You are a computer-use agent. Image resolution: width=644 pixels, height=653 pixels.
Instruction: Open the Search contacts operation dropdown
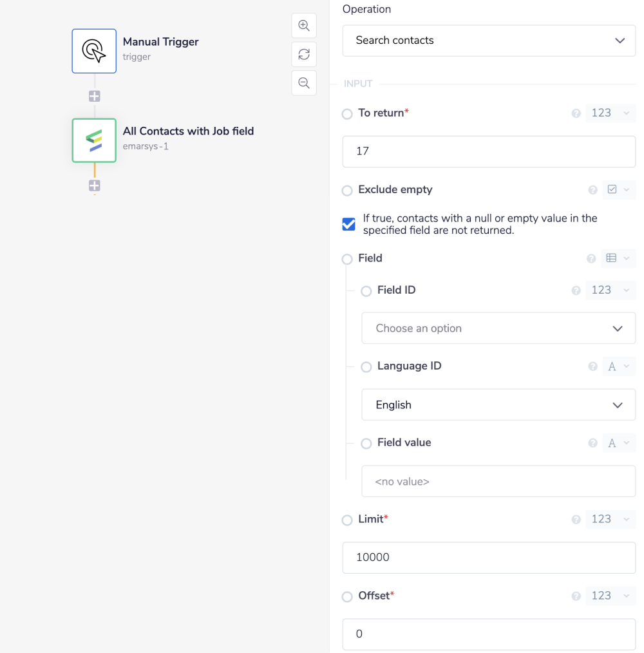tap(489, 41)
